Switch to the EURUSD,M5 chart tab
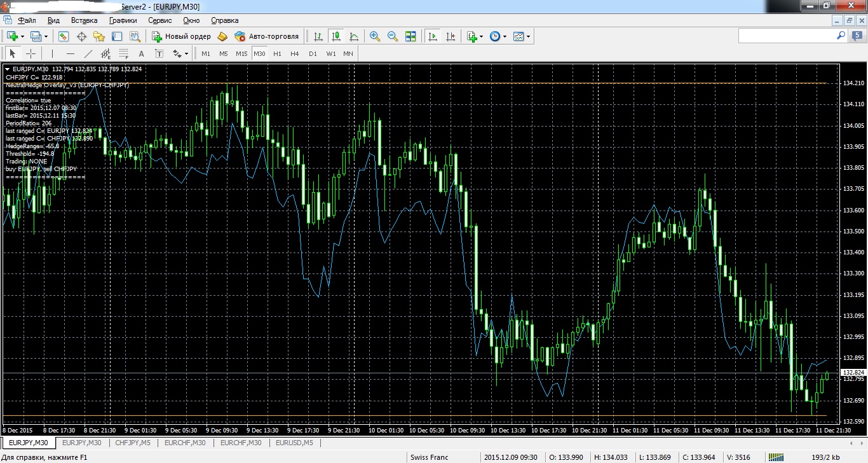This screenshot has width=868, height=463. pyautogui.click(x=295, y=443)
